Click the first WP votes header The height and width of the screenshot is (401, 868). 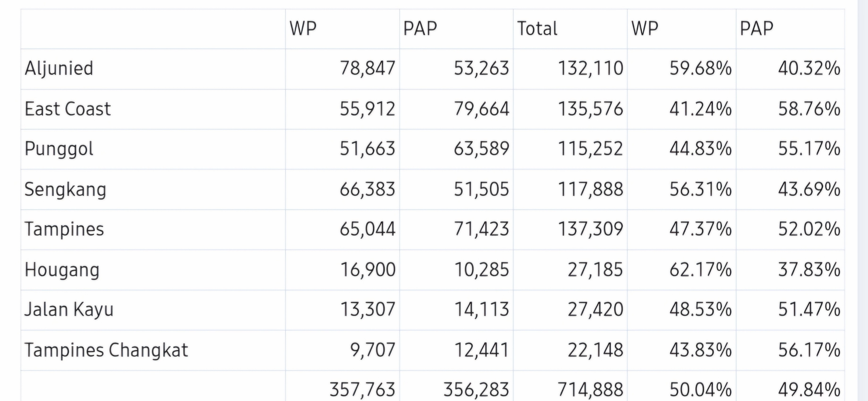(303, 29)
